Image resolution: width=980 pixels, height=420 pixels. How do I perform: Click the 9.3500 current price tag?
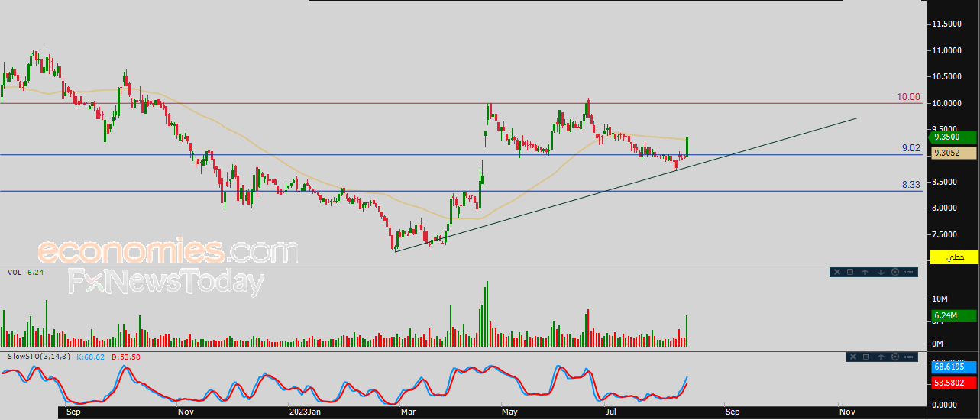(953, 137)
